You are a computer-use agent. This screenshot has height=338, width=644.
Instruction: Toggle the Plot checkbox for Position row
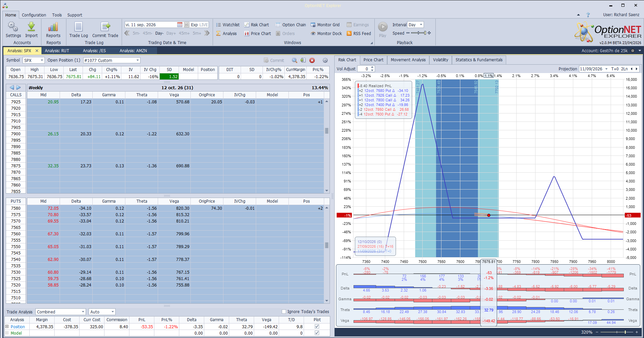pyautogui.click(x=317, y=326)
